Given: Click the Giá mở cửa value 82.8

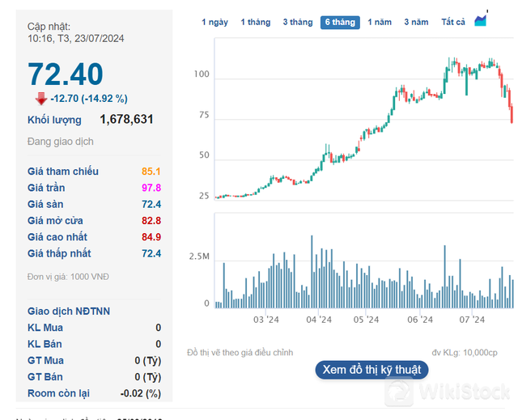Looking at the screenshot, I should click(x=151, y=221).
